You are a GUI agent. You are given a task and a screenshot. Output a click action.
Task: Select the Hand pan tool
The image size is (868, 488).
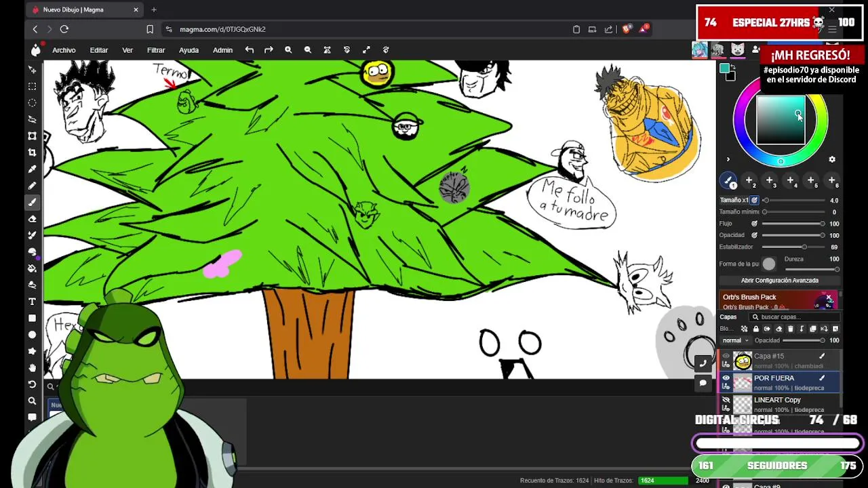coord(32,368)
